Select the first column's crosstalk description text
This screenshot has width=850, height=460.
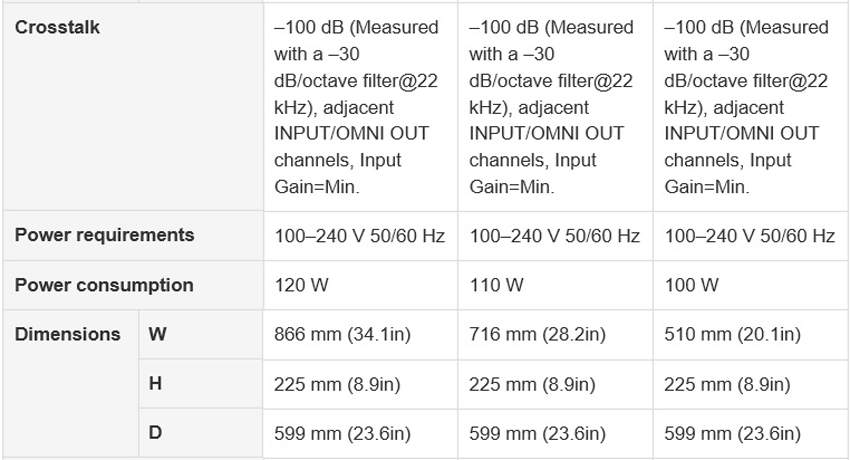(356, 107)
